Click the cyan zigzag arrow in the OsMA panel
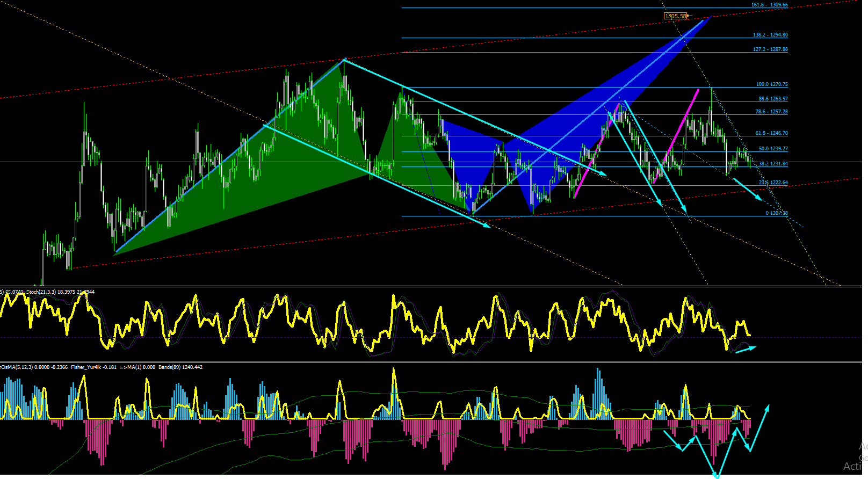 [x=717, y=440]
